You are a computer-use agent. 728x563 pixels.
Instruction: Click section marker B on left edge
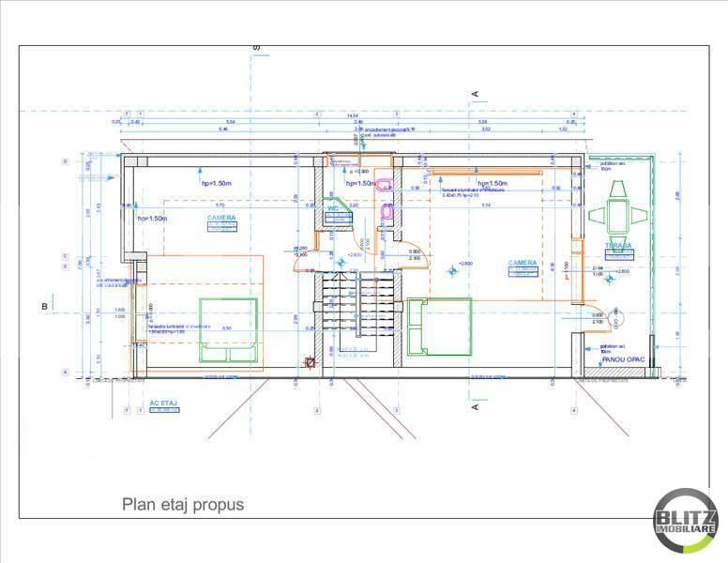point(43,307)
